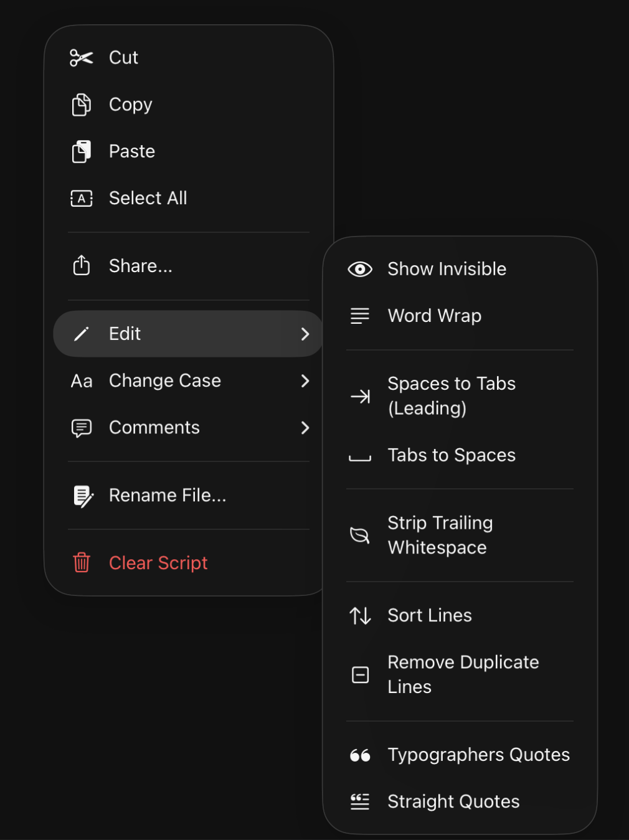Select Tabs to Spaces option
629x840 pixels.
coord(460,455)
